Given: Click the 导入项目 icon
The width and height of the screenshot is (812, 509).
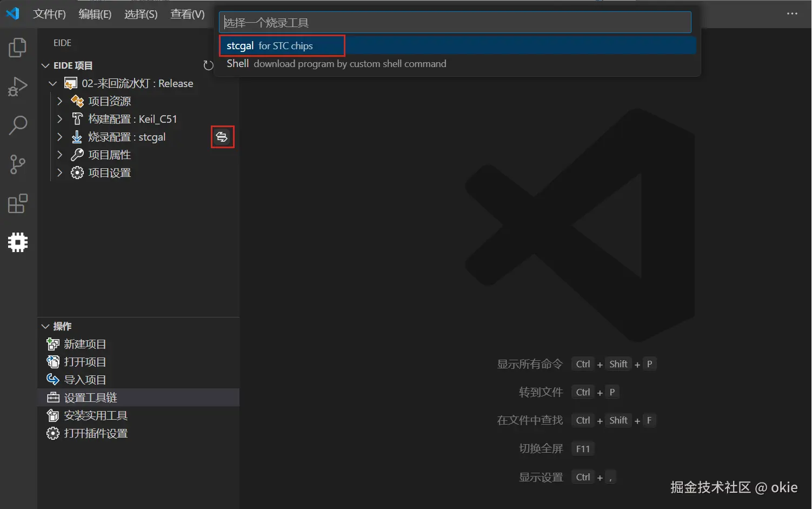Looking at the screenshot, I should point(53,380).
